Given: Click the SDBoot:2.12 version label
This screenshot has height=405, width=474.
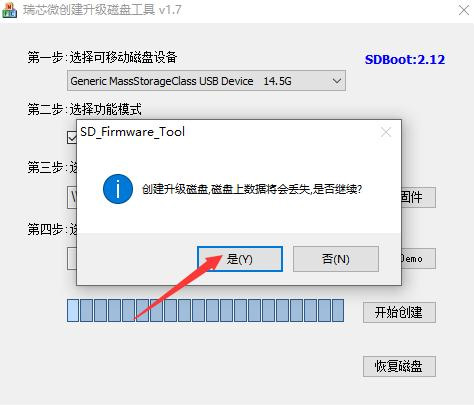Looking at the screenshot, I should [405, 60].
